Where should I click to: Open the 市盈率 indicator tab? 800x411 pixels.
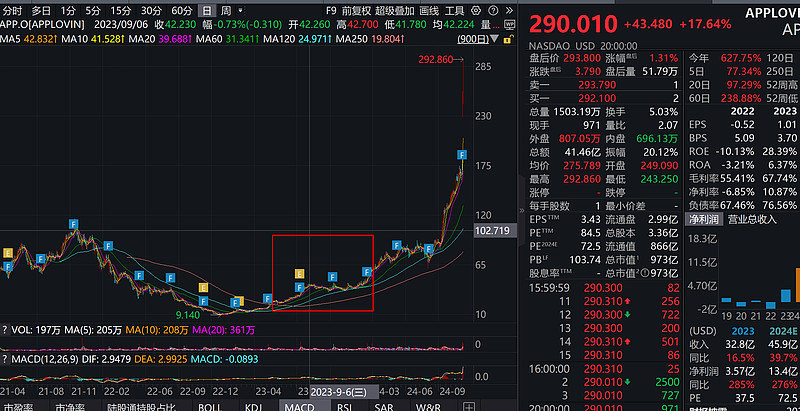(x=17, y=406)
